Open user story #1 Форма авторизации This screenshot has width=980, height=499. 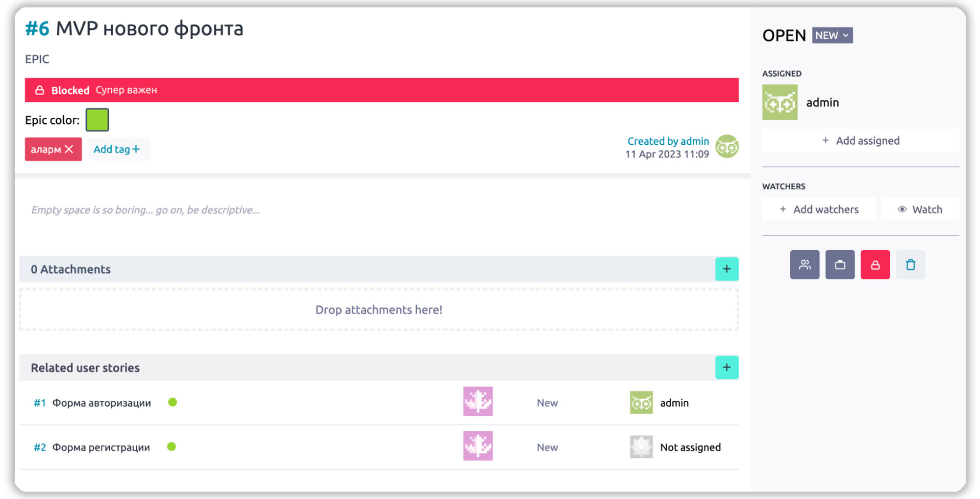pyautogui.click(x=101, y=403)
